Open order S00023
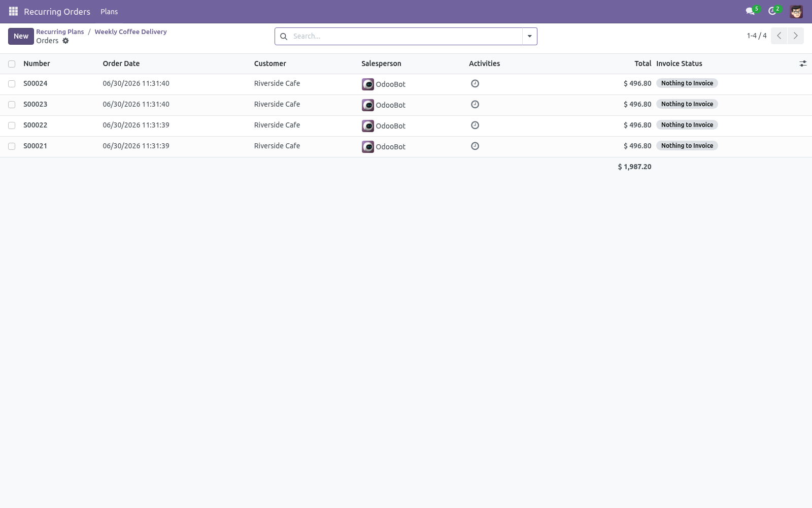Viewport: 812px width, 508px height. click(x=35, y=104)
